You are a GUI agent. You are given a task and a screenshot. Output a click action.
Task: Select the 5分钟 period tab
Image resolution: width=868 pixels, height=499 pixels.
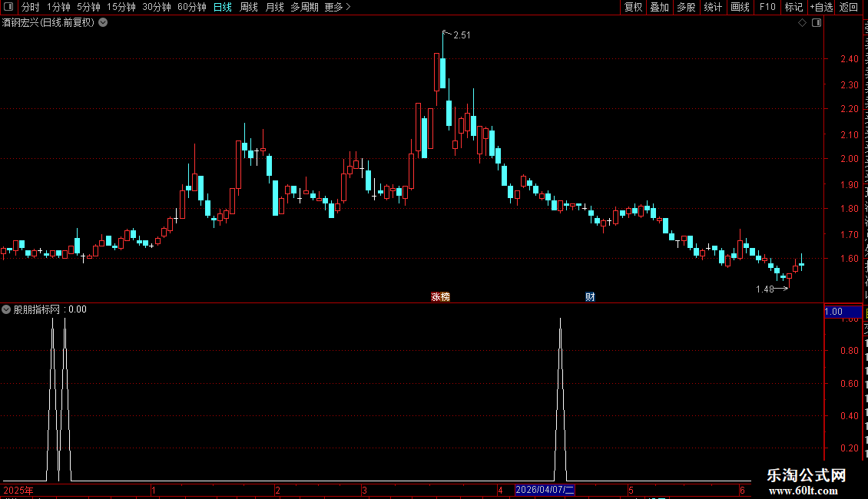(x=88, y=7)
